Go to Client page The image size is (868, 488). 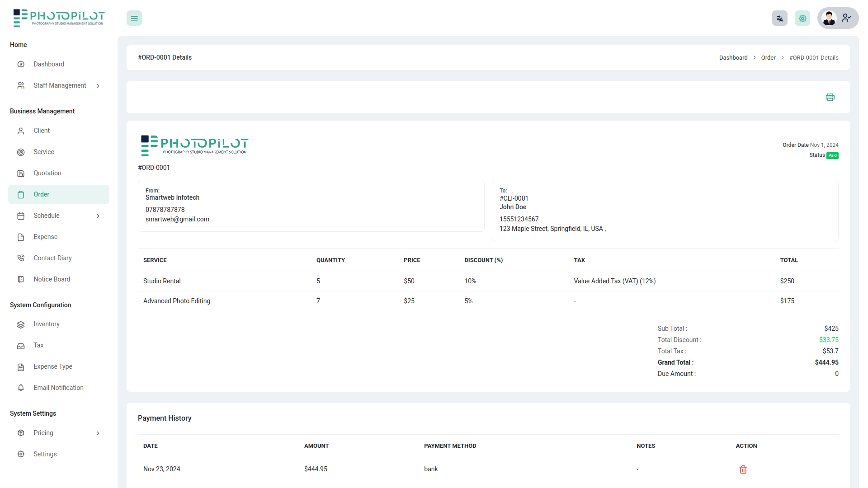point(42,131)
